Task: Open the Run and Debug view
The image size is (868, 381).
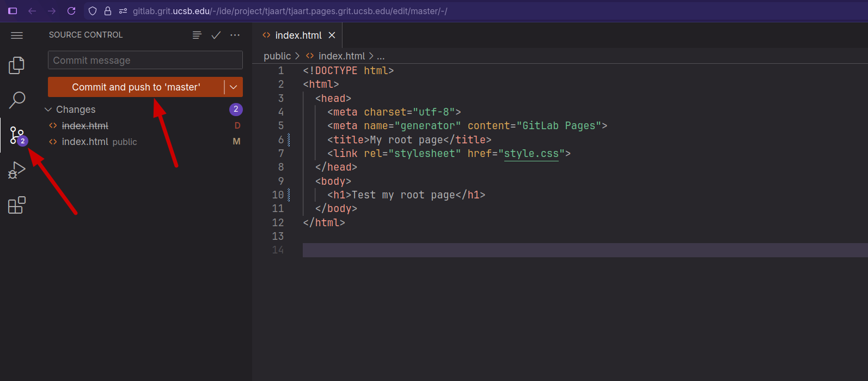Action: point(16,170)
